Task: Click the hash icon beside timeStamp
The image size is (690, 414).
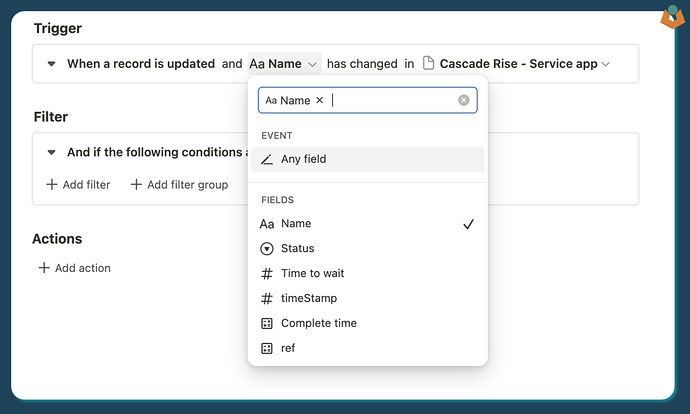Action: (x=267, y=299)
